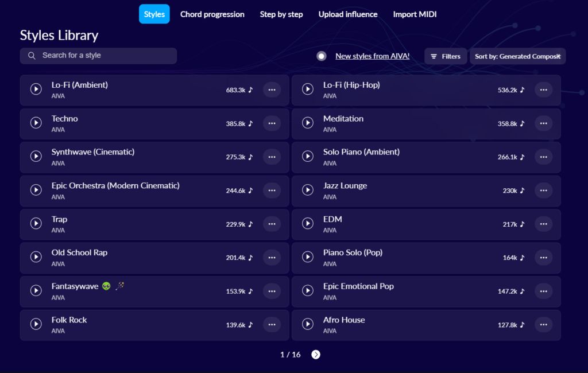The width and height of the screenshot is (588, 373).
Task: Play the Epic Emotional Pop preview
Action: tap(308, 290)
